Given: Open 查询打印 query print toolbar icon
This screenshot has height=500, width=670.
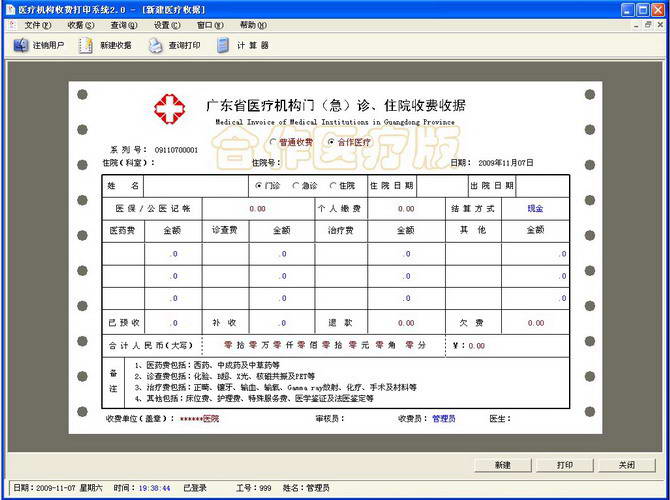Looking at the screenshot, I should click(x=155, y=45).
